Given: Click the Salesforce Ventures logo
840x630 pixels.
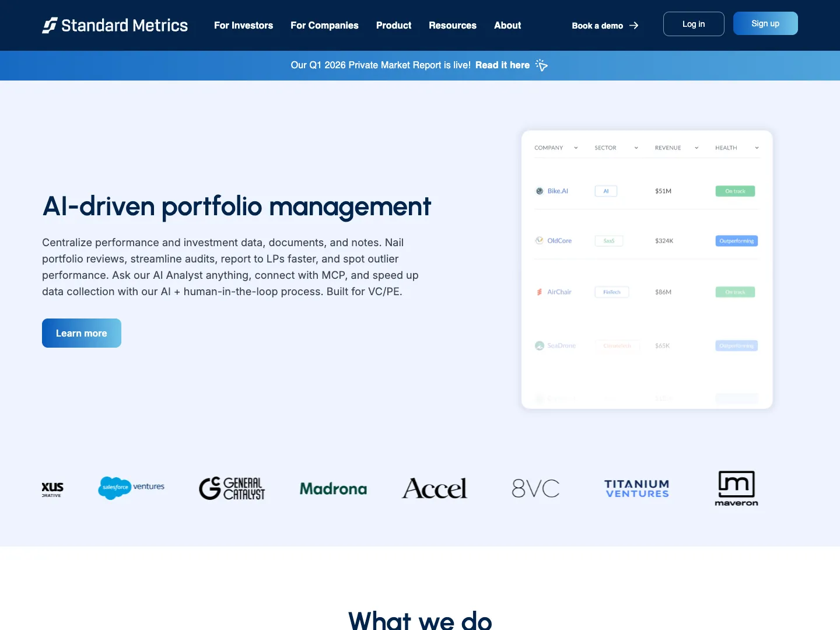Looking at the screenshot, I should coord(131,488).
